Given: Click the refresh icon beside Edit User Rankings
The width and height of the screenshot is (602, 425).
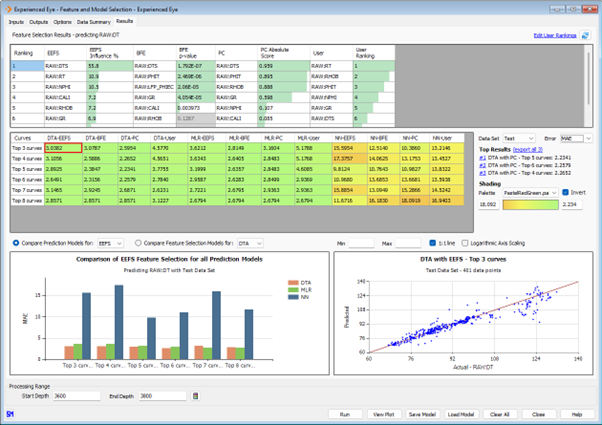Looking at the screenshot, I should coord(586,35).
